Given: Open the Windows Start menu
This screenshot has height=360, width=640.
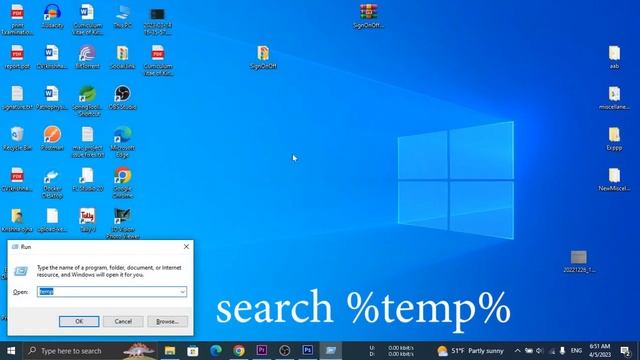Looking at the screenshot, I should [x=11, y=350].
